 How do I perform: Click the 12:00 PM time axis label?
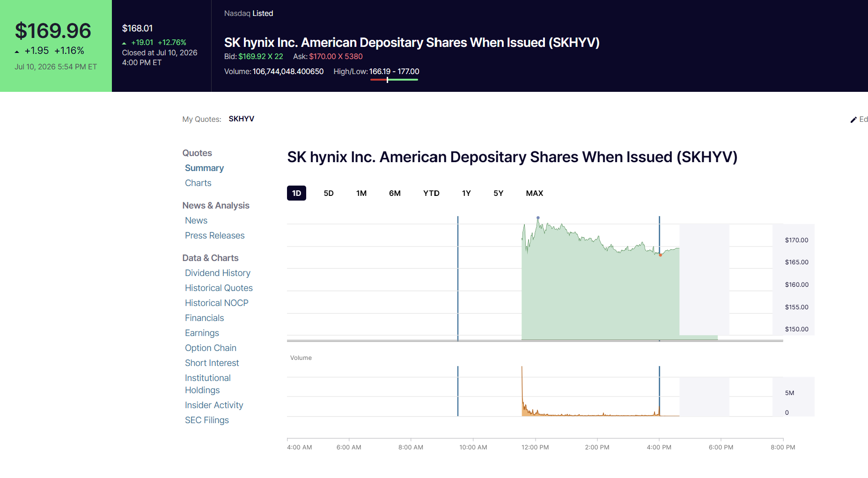pos(535,447)
